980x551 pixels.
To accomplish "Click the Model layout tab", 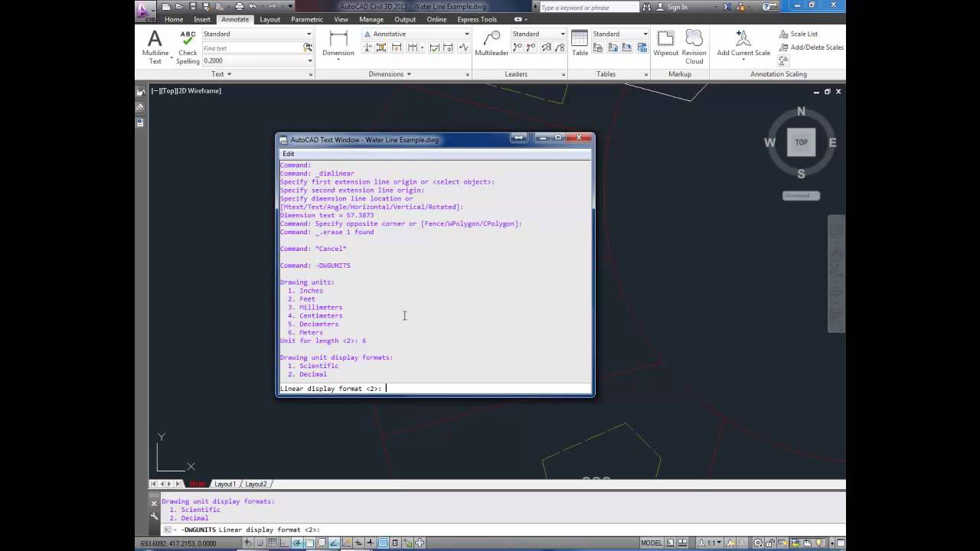I will 197,484.
